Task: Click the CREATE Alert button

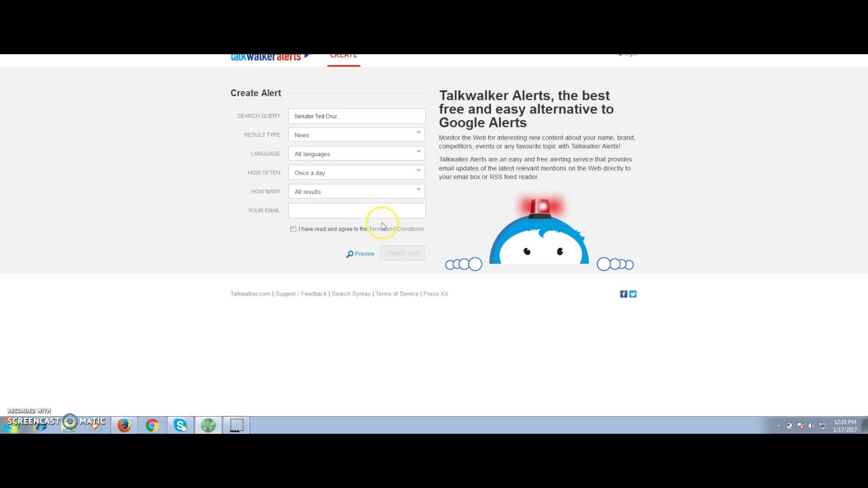Action: click(402, 253)
